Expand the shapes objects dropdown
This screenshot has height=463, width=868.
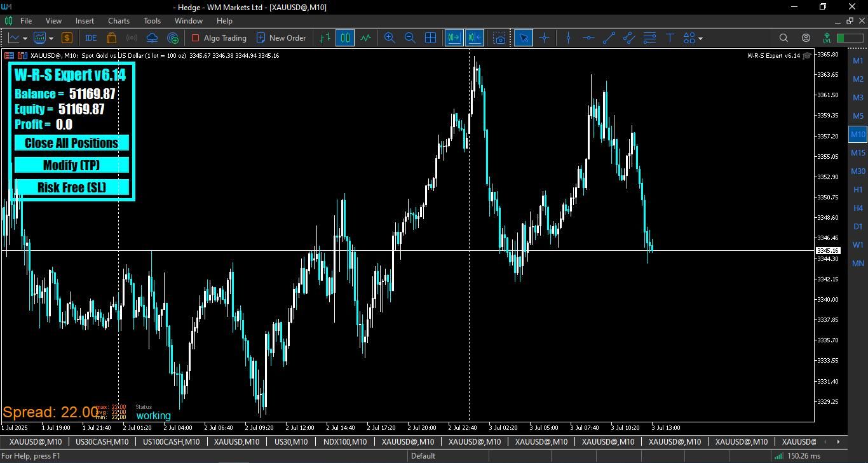tap(701, 38)
